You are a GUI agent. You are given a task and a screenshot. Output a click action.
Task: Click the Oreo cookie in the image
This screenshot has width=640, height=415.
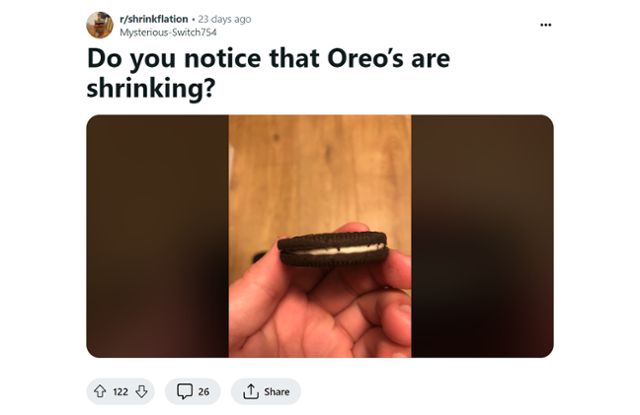click(x=332, y=248)
